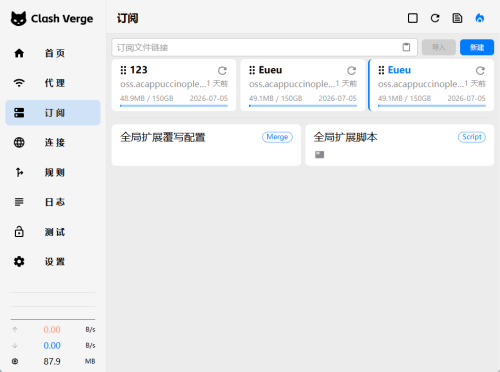Click the Script tag

(472, 137)
